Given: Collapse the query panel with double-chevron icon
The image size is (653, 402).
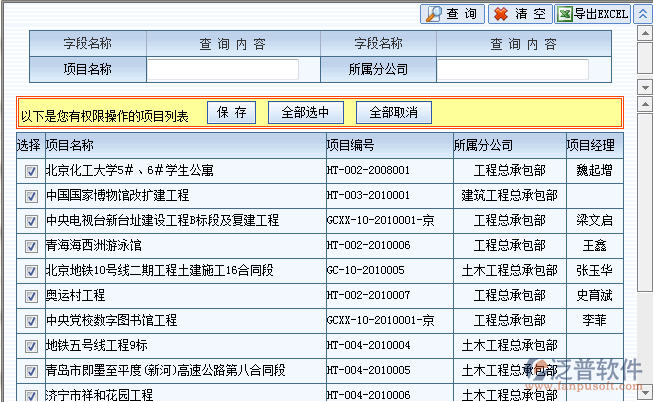Looking at the screenshot, I should click(644, 14).
